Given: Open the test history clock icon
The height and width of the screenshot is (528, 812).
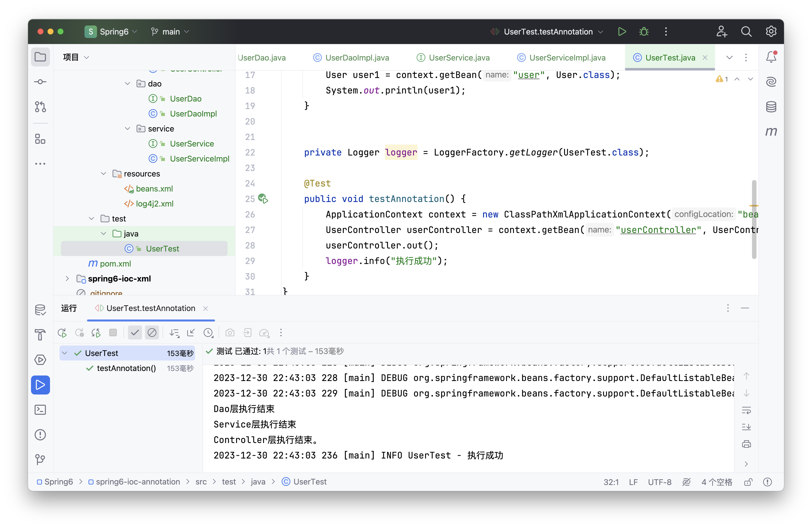Looking at the screenshot, I should point(208,332).
